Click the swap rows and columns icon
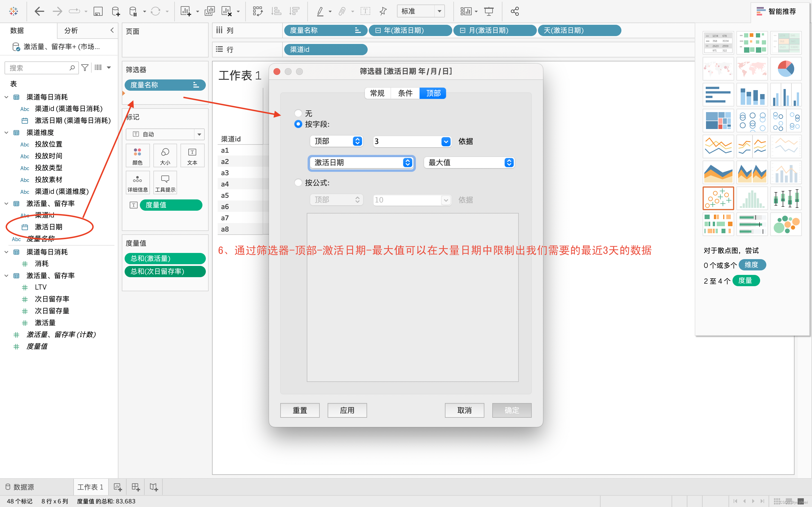Viewport: 812px width, 507px height. tap(257, 11)
